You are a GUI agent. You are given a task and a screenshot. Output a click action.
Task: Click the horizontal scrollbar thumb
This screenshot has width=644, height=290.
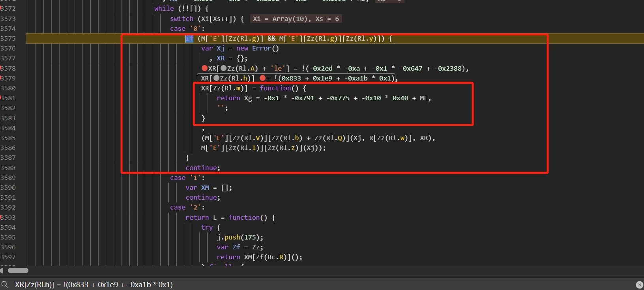point(18,271)
